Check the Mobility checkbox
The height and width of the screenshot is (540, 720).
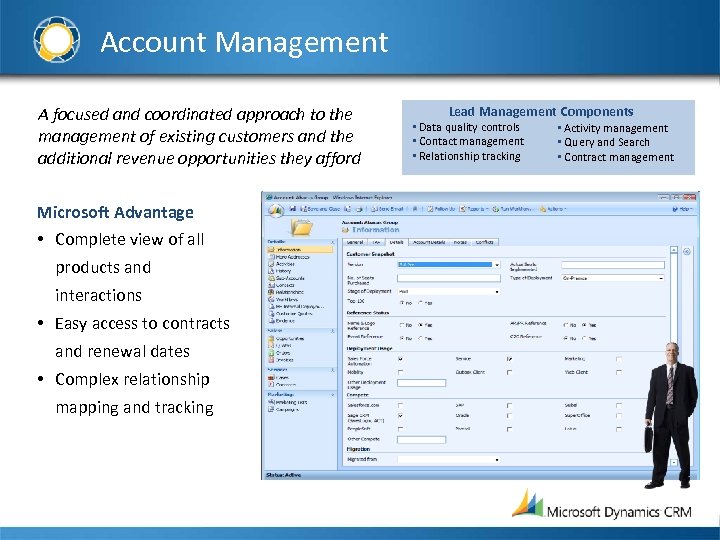coord(400,372)
